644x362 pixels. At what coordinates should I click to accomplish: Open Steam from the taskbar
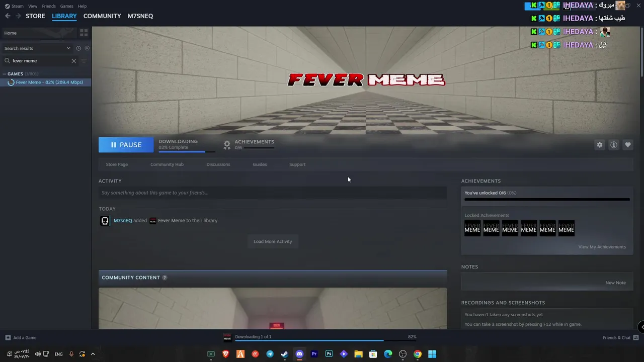pos(285,354)
